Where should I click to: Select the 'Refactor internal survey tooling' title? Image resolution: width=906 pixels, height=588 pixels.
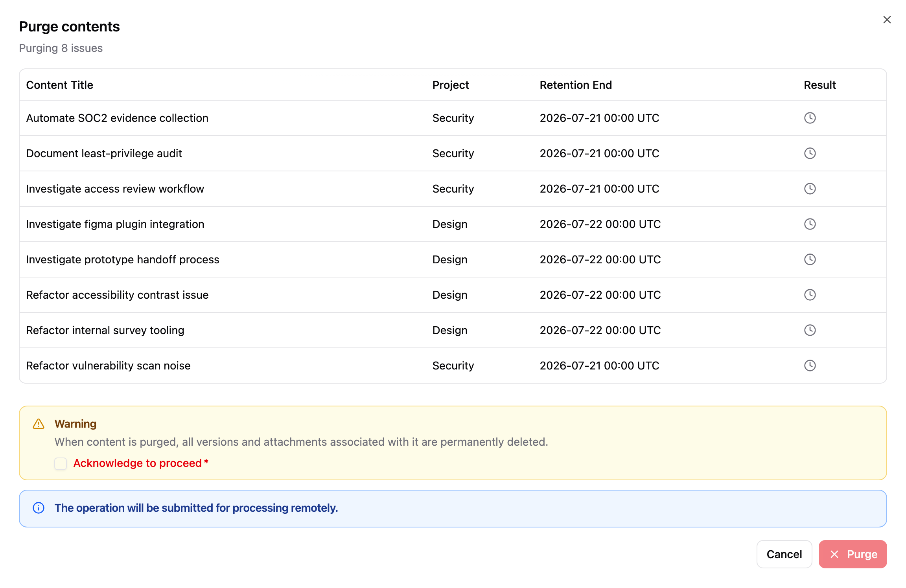[105, 330]
